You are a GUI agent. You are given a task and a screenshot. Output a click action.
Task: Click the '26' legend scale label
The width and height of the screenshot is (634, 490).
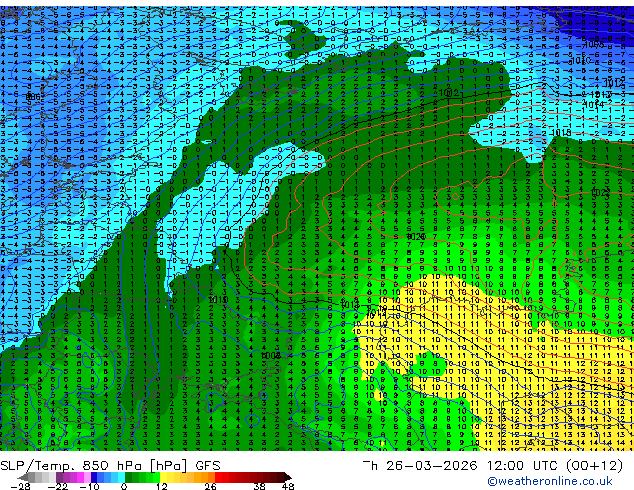coord(210,486)
